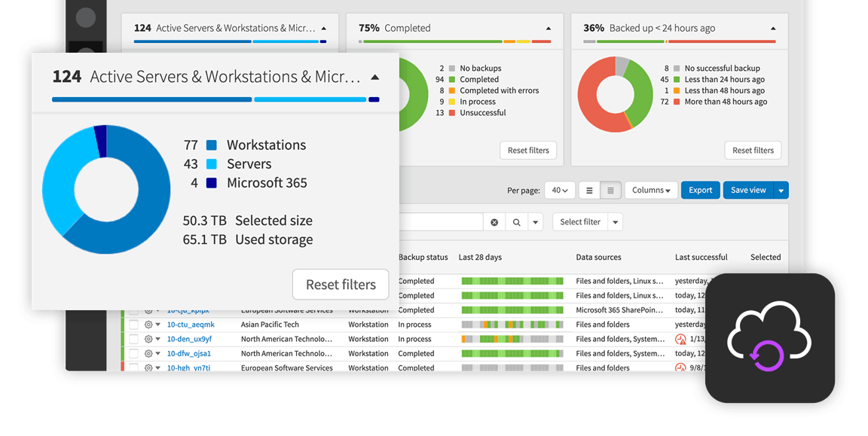Open the settings gear for 10-dfw_ojsa1
The image size is (868, 436).
(x=148, y=353)
